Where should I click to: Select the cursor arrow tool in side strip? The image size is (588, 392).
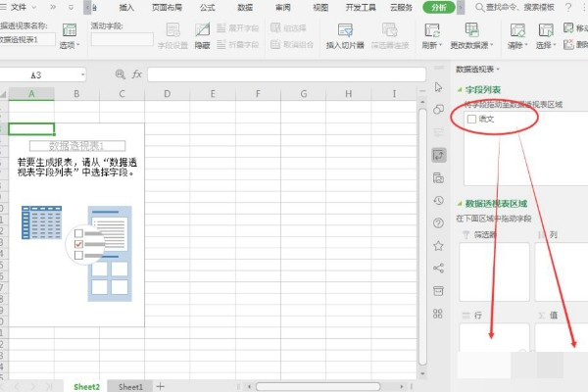(x=438, y=88)
